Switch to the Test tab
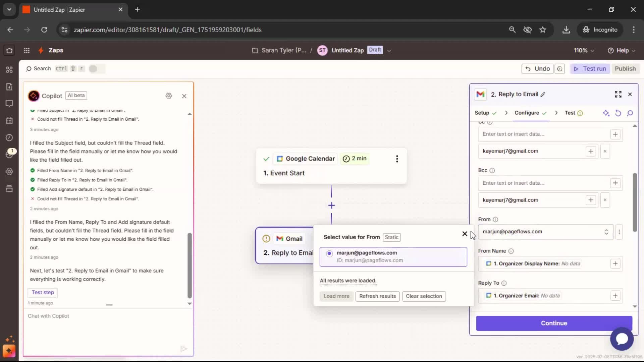This screenshot has height=362, width=644. [574, 113]
